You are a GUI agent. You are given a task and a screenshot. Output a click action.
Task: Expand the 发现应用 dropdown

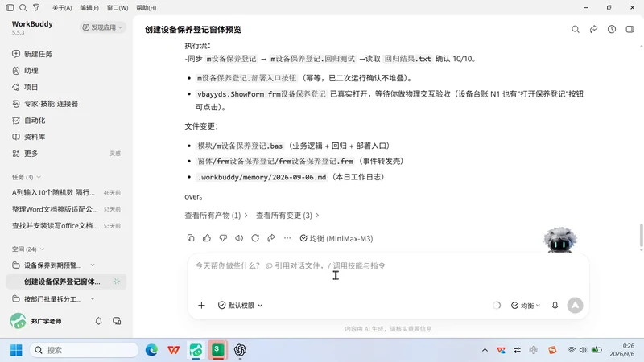[103, 27]
